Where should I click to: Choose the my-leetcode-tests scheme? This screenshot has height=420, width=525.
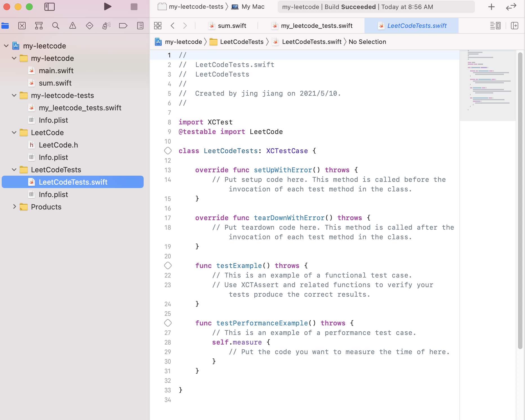point(191,7)
